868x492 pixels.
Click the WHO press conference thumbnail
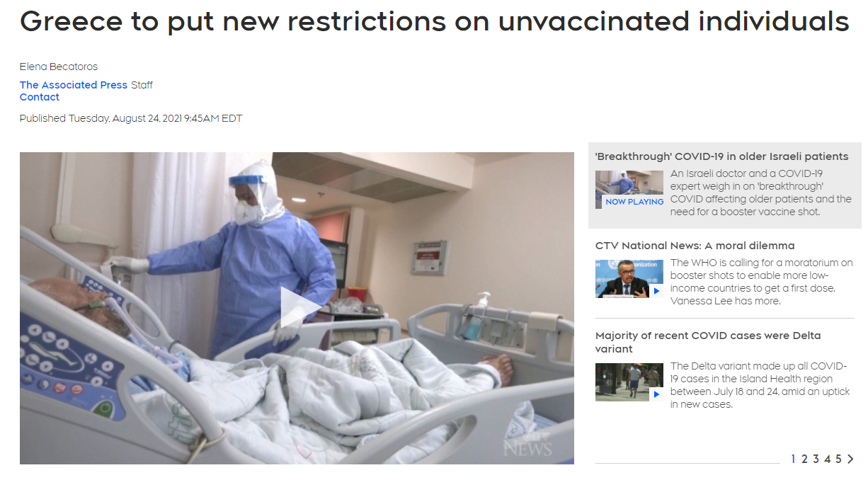coord(629,278)
